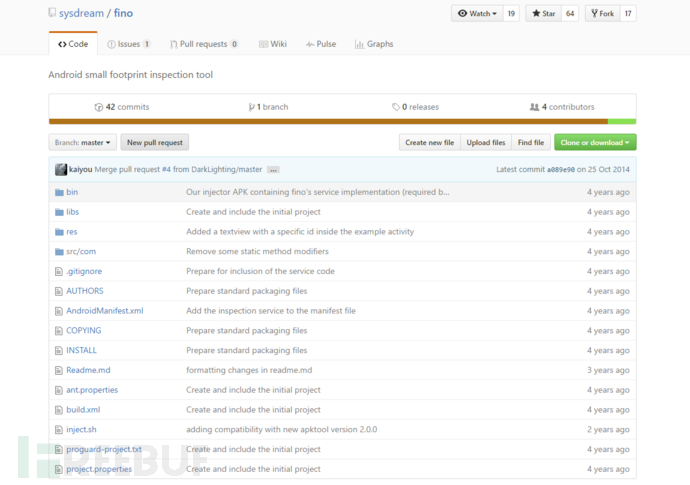Open the Wiki tab
This screenshot has width=690, height=485.
click(273, 44)
